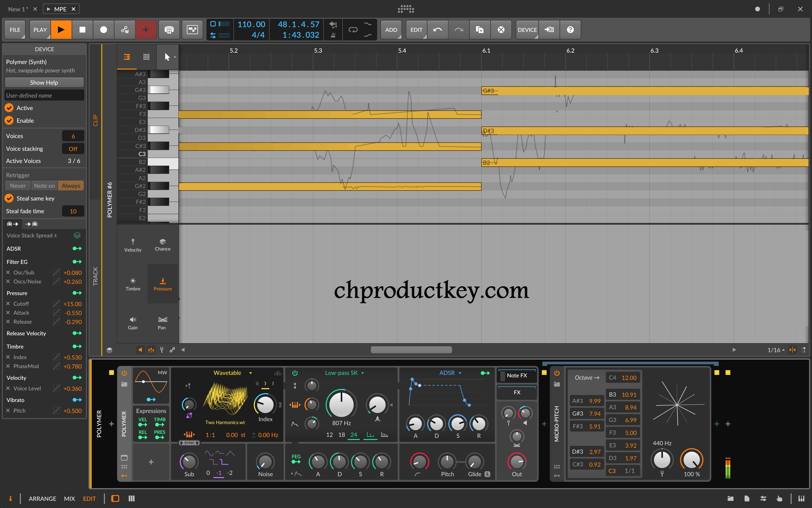The height and width of the screenshot is (508, 812).
Task: Expand the ADSR modulator routing arrow
Action: pyautogui.click(x=77, y=248)
